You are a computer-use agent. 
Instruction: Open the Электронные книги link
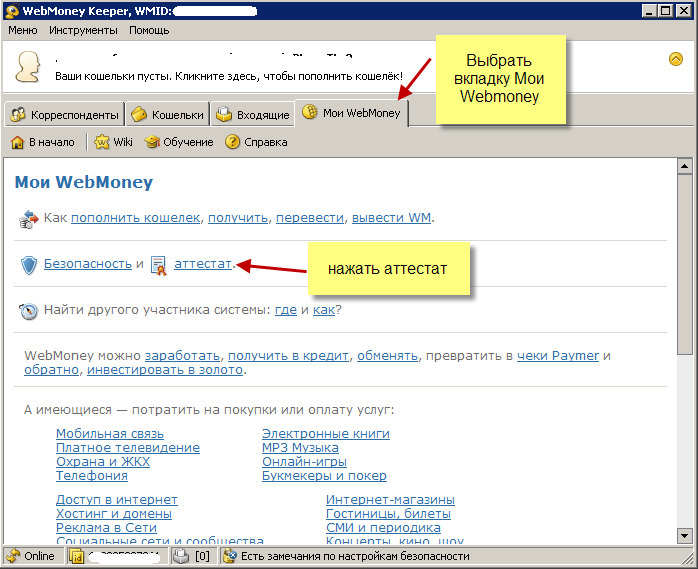click(326, 434)
